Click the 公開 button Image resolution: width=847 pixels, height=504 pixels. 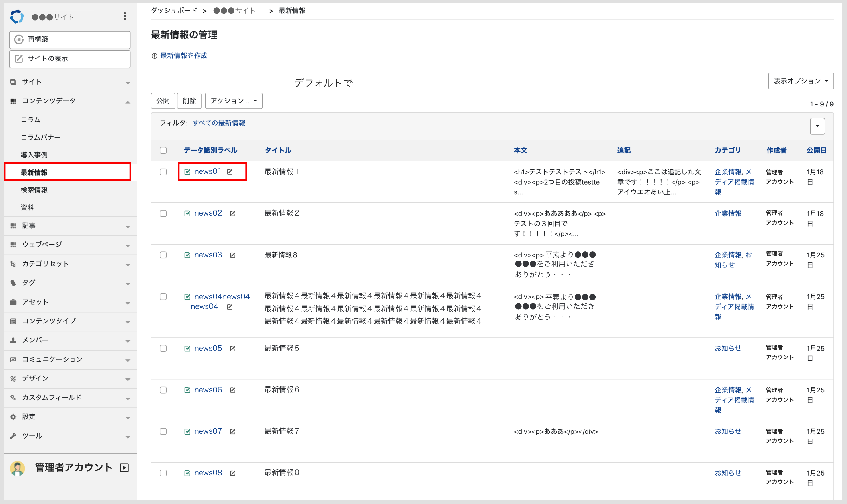pyautogui.click(x=162, y=100)
